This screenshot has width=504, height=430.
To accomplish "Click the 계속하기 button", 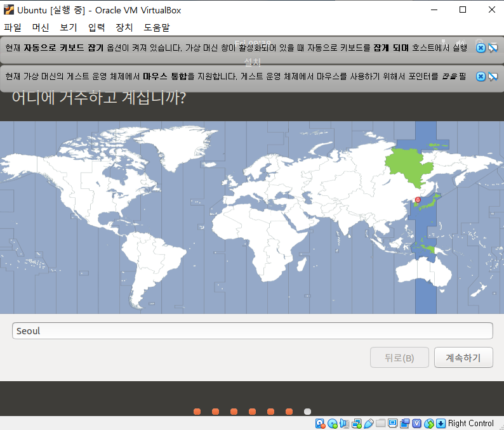I will click(x=463, y=358).
